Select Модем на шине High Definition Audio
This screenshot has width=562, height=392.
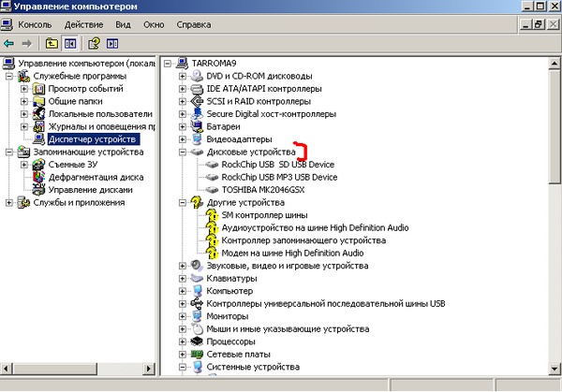[x=292, y=253]
